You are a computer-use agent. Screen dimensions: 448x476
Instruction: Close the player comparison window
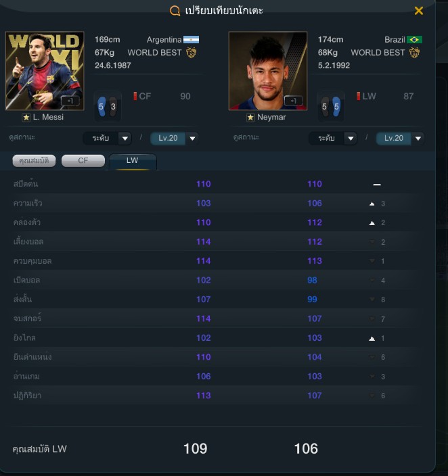point(418,11)
